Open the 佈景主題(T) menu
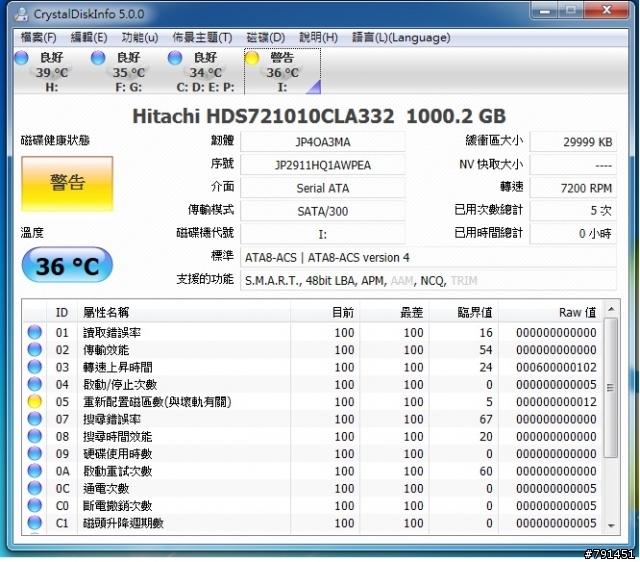This screenshot has width=640, height=562. coord(202,38)
